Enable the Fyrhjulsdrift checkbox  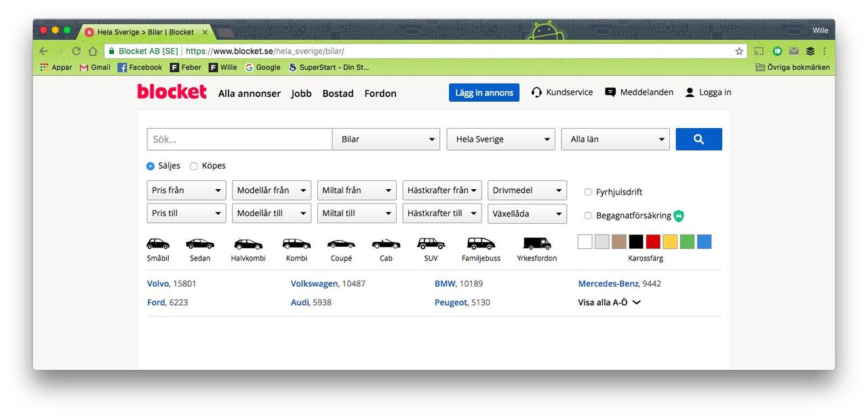(x=588, y=193)
